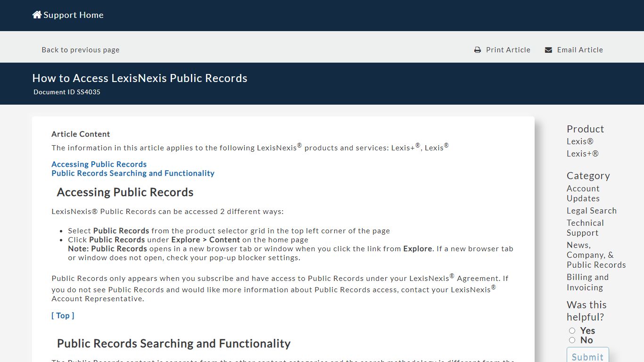The image size is (644, 362).
Task: Select the Legal Search category
Action: (592, 211)
